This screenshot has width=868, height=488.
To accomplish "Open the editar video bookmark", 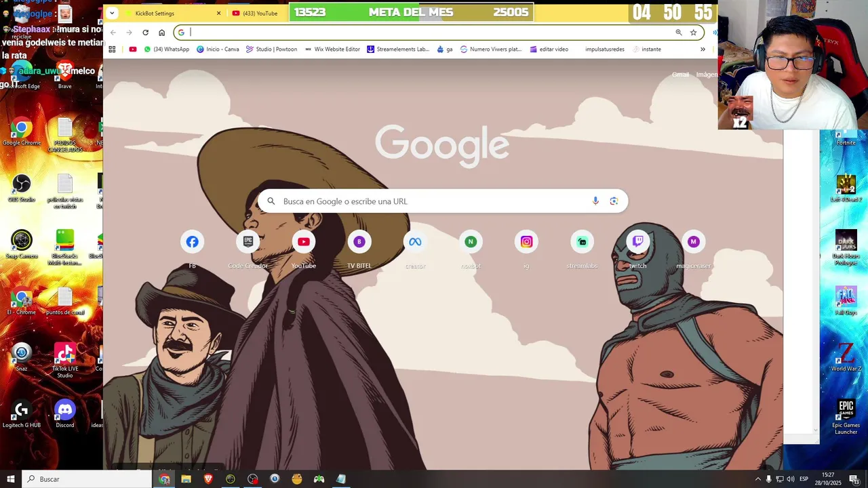I will (x=549, y=49).
